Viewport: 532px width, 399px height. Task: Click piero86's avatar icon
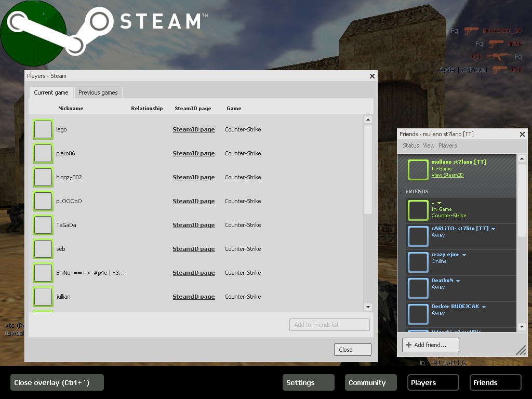click(43, 153)
